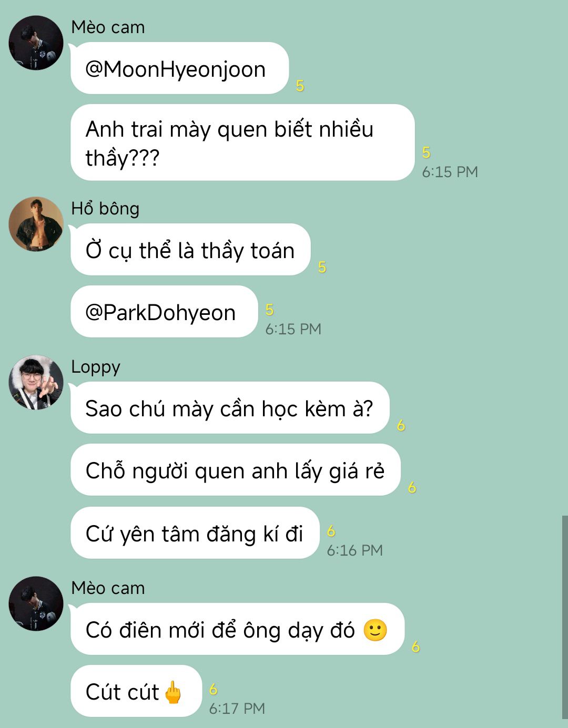The height and width of the screenshot is (728, 568).
Task: Open Mèo cam's profile avatar at top
Action: click(x=36, y=43)
